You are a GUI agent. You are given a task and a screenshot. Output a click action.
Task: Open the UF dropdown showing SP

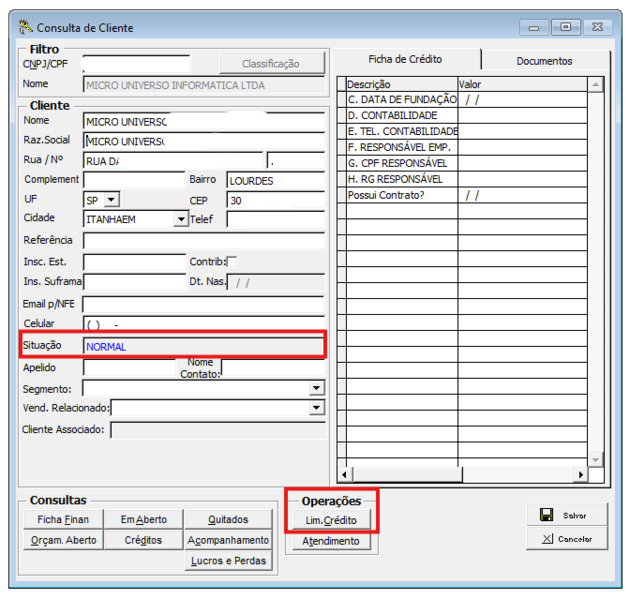[x=112, y=200]
